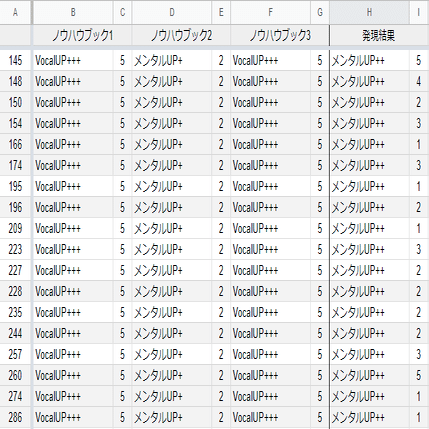Image resolution: width=429 pixels, height=429 pixels.
Task: Select column A header
Action: pyautogui.click(x=15, y=12)
